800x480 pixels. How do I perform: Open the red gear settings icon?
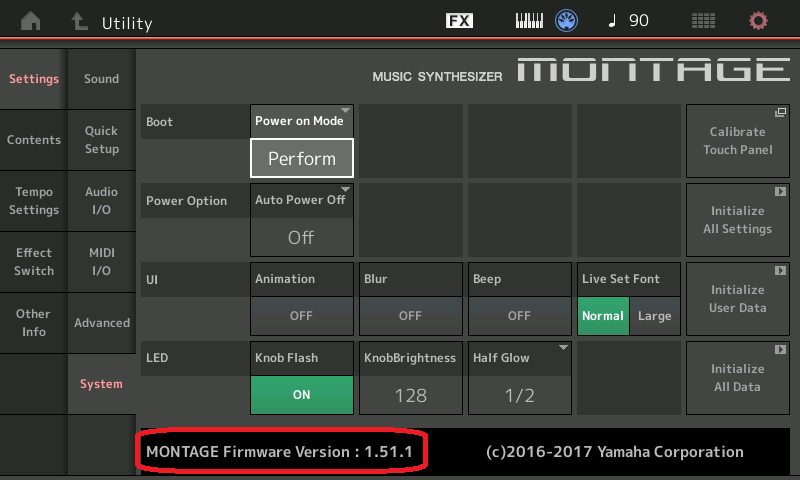[x=759, y=21]
